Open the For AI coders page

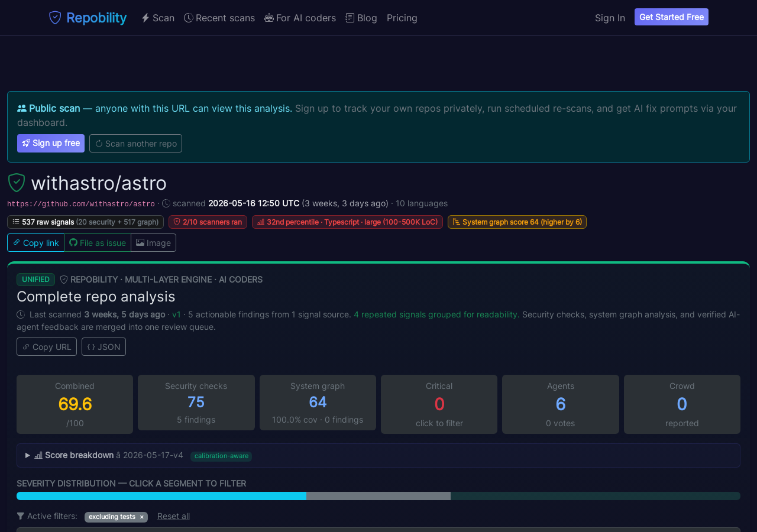pyautogui.click(x=300, y=18)
